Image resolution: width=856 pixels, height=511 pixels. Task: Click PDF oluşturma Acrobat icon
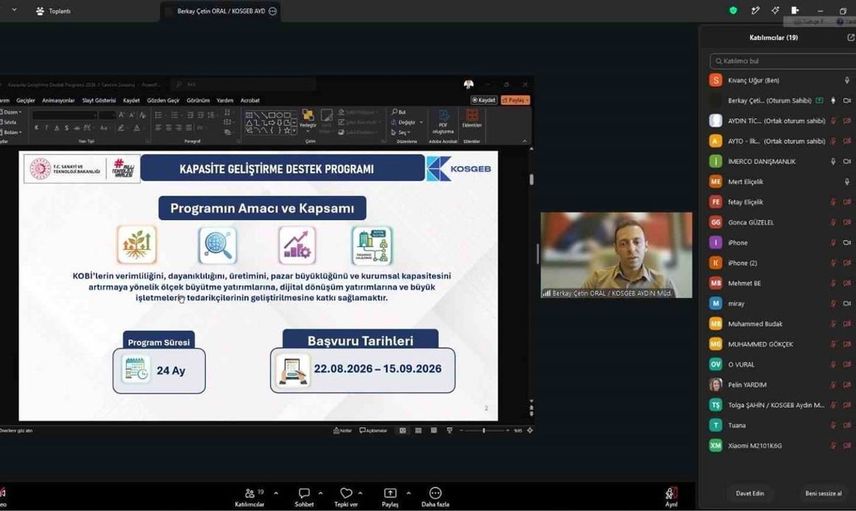point(443,122)
